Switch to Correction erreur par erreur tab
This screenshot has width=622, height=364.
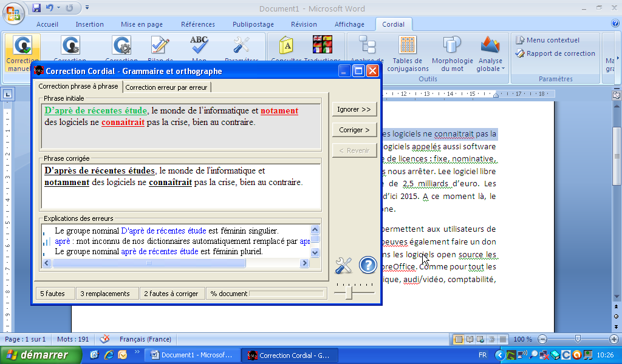pyautogui.click(x=166, y=87)
